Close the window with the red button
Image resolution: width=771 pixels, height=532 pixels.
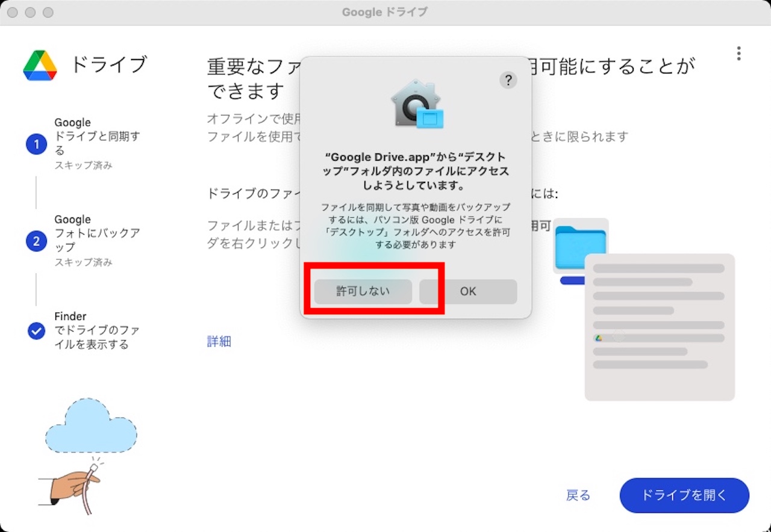click(12, 12)
